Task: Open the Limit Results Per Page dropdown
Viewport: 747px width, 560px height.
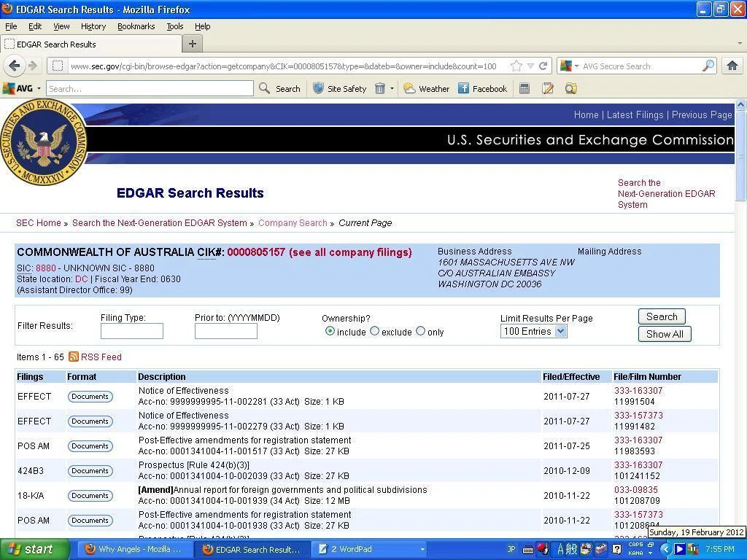Action: [x=533, y=332]
